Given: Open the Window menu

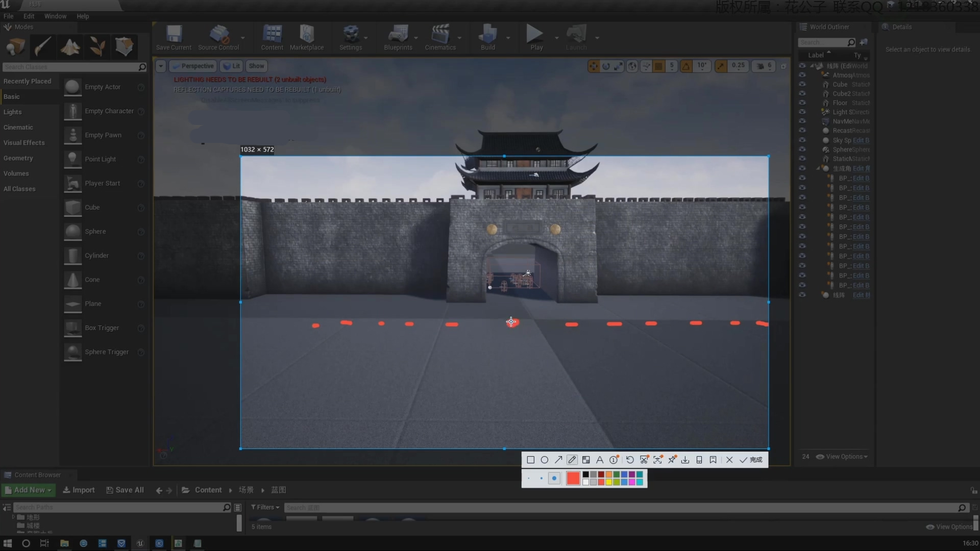Looking at the screenshot, I should (55, 16).
